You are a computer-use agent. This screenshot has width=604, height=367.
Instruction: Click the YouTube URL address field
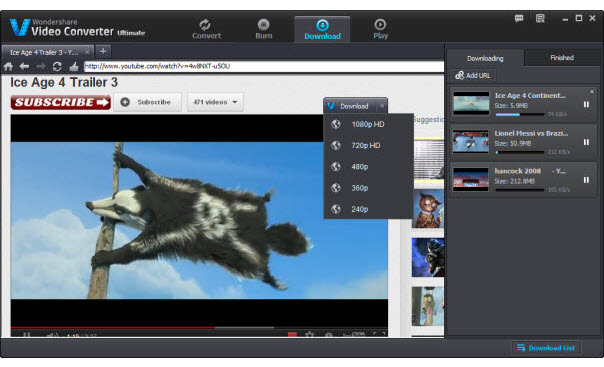pyautogui.click(x=263, y=66)
